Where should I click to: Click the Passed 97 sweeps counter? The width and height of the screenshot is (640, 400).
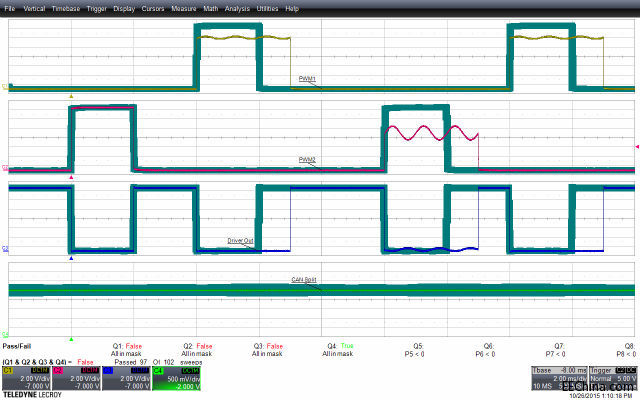[x=158, y=362]
